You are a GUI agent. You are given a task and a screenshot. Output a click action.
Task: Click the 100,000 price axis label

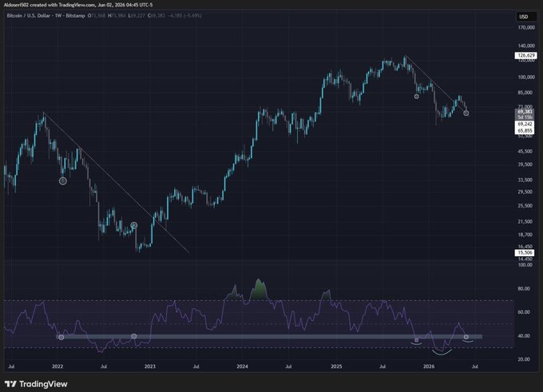(526, 77)
